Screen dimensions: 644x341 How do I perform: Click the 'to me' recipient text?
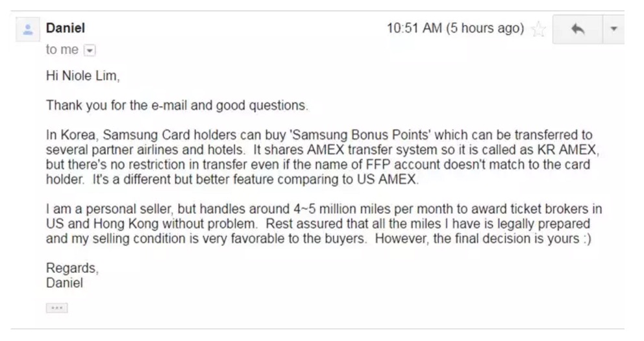click(62, 50)
